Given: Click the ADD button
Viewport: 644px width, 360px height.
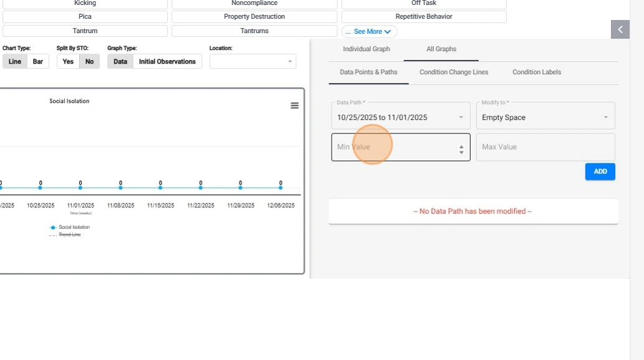Looking at the screenshot, I should click(600, 172).
